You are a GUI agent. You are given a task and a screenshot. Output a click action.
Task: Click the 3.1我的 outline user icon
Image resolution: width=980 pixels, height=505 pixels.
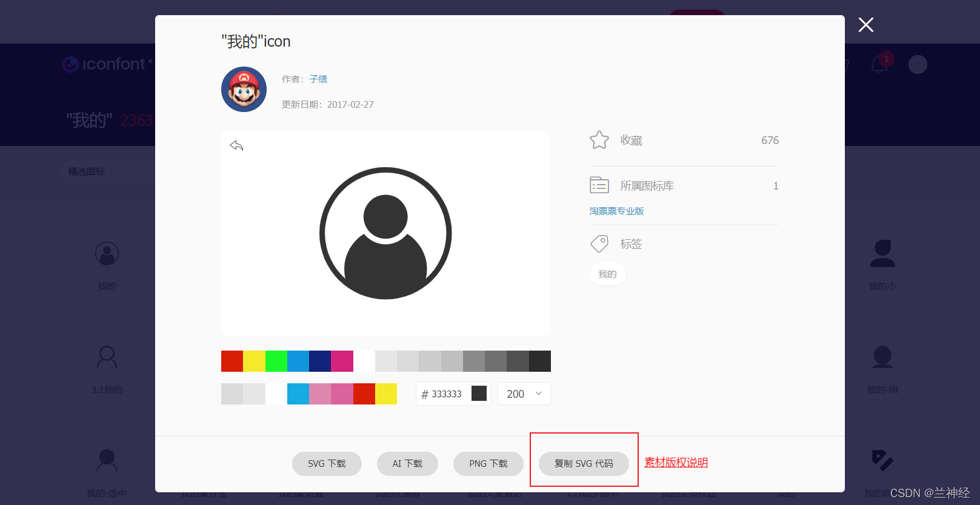coord(107,357)
